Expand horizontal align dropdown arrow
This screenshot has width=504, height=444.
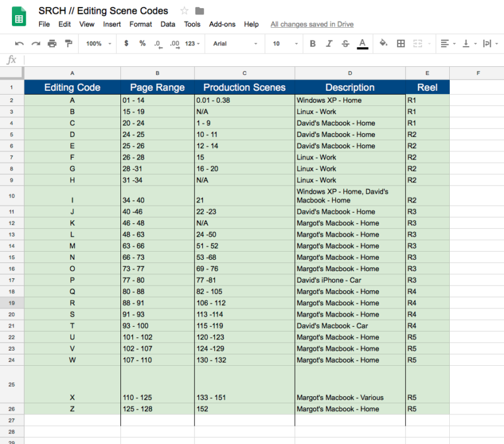point(454,44)
